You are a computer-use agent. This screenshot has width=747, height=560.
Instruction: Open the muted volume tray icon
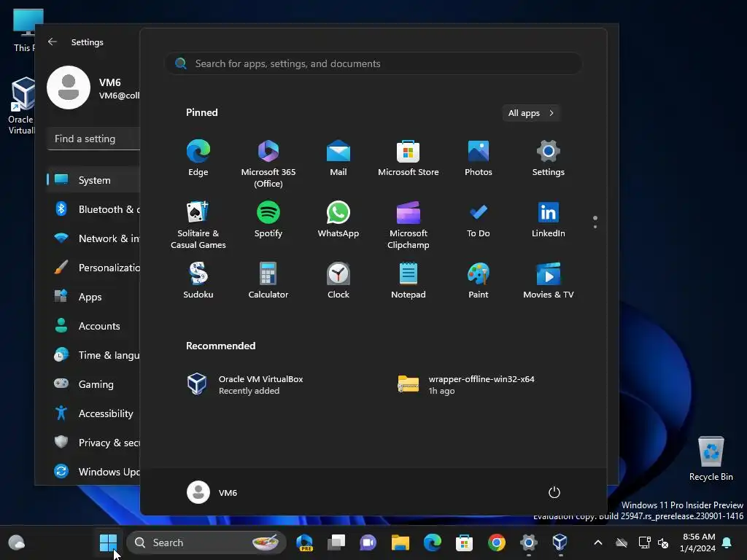[x=663, y=542]
